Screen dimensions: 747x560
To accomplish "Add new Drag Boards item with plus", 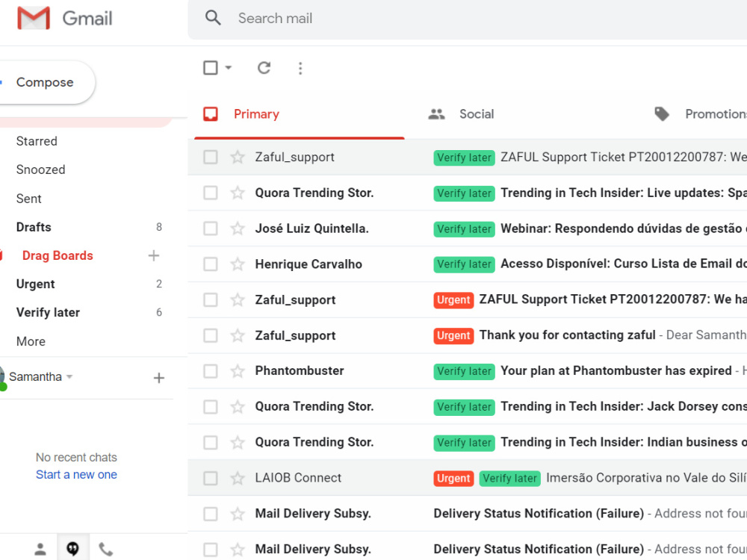I will 153,255.
